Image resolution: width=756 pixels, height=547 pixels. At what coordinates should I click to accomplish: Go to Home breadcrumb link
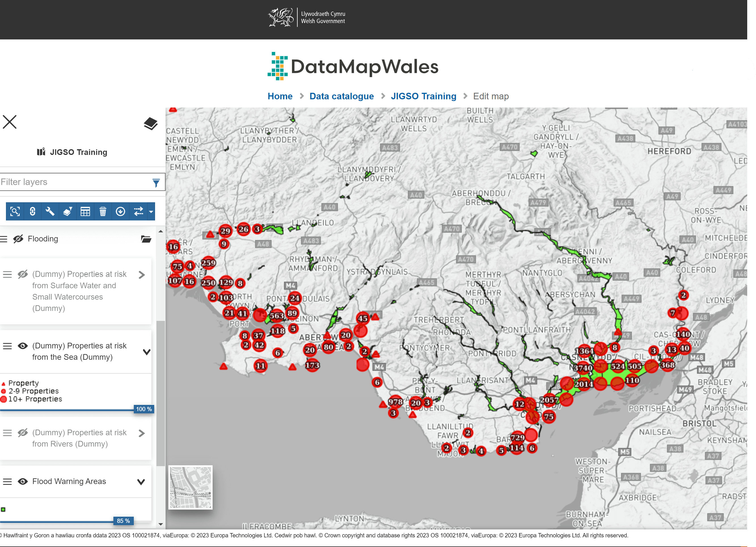pyautogui.click(x=280, y=96)
